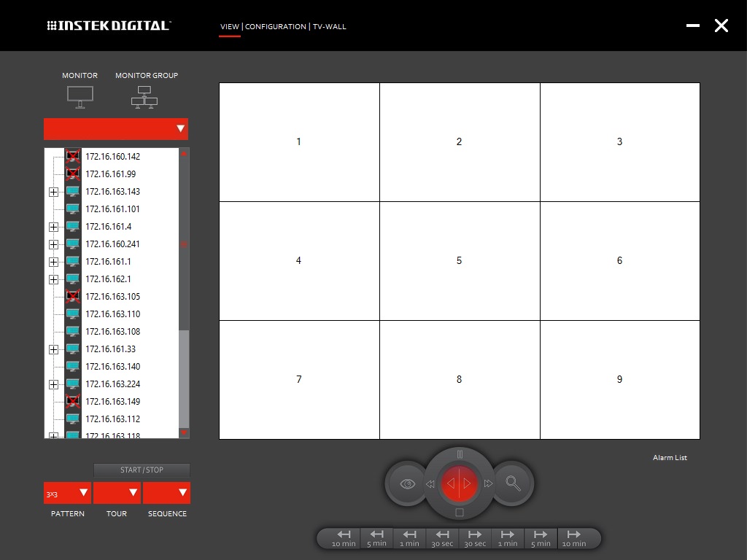Screen dimensions: 747x560
Task: Skip forward 5 min
Action: point(541,538)
